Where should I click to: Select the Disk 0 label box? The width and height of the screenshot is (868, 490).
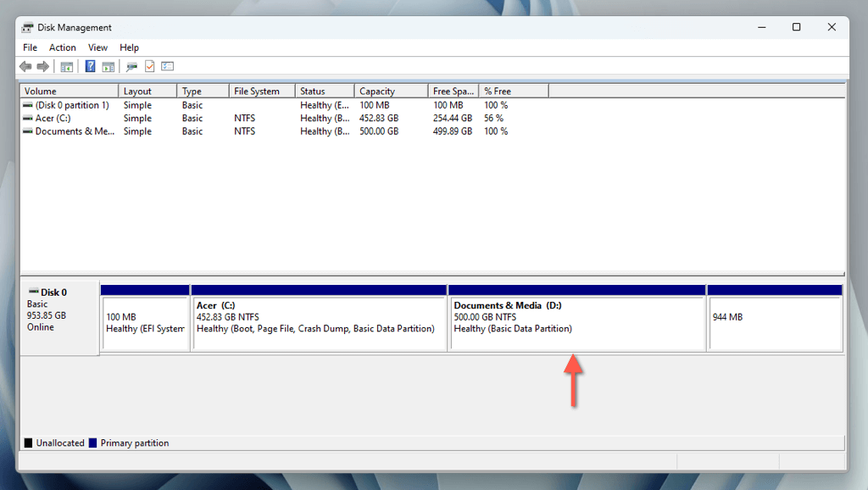click(58, 315)
